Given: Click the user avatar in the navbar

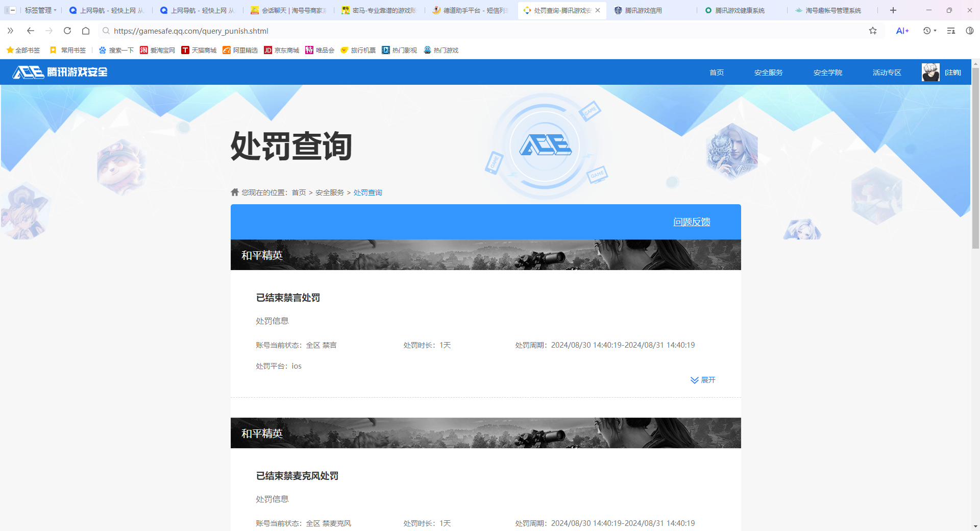Looking at the screenshot, I should click(x=930, y=72).
